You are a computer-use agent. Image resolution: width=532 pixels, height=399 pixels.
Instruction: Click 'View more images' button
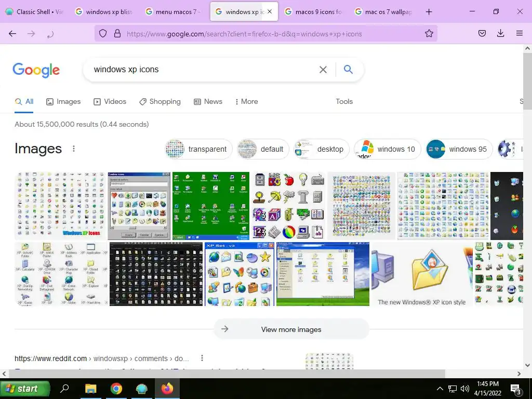[x=291, y=329]
